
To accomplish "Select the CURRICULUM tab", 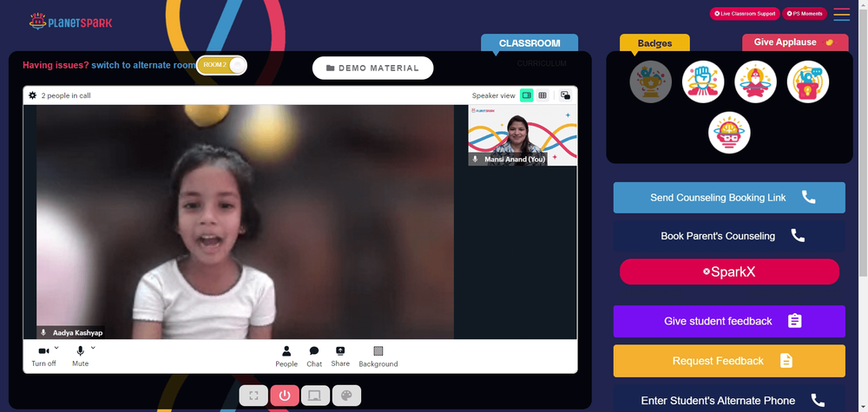I will (x=542, y=63).
